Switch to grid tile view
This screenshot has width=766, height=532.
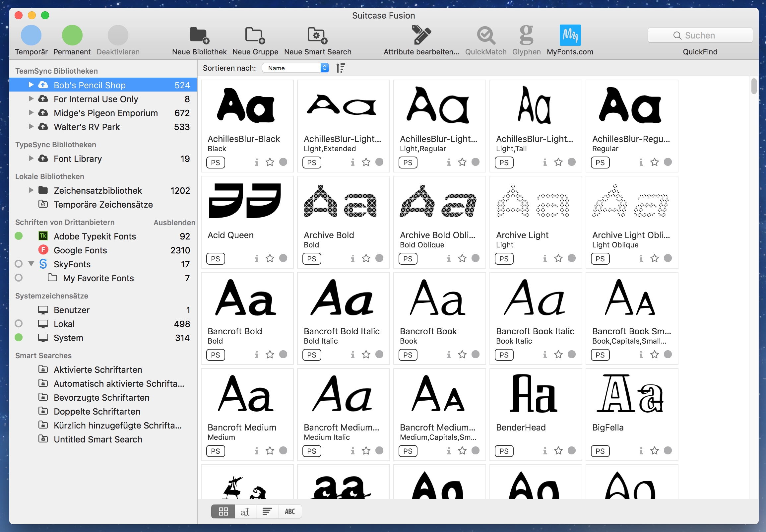tap(223, 511)
